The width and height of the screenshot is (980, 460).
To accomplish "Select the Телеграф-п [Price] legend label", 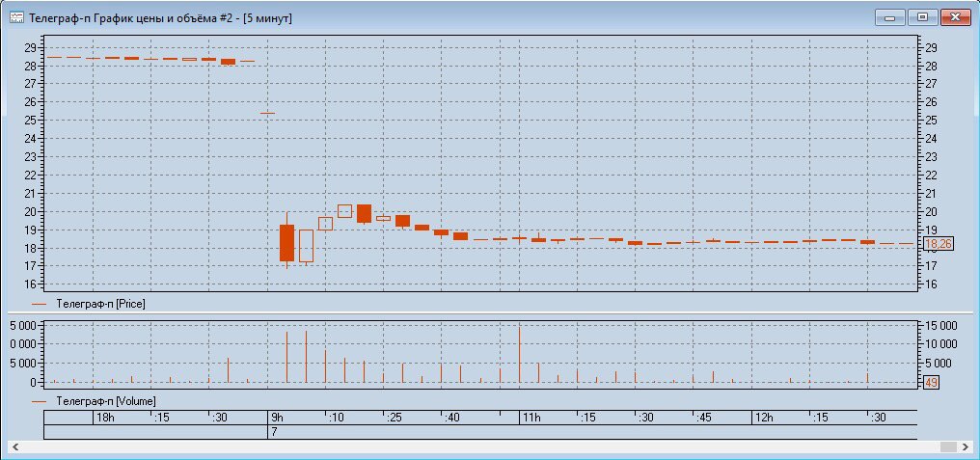I will pyautogui.click(x=101, y=304).
